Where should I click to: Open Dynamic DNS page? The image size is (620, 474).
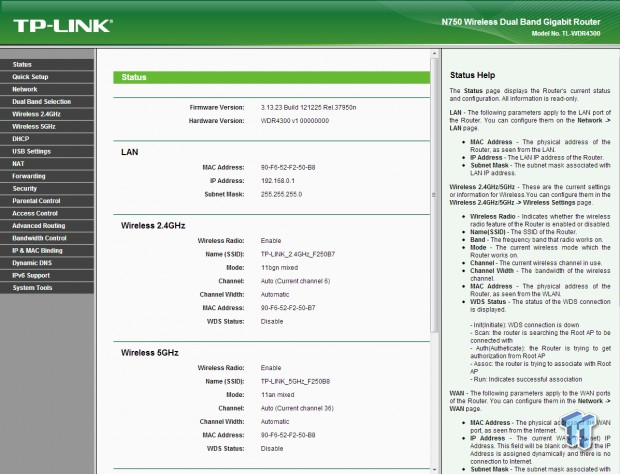pyautogui.click(x=47, y=263)
